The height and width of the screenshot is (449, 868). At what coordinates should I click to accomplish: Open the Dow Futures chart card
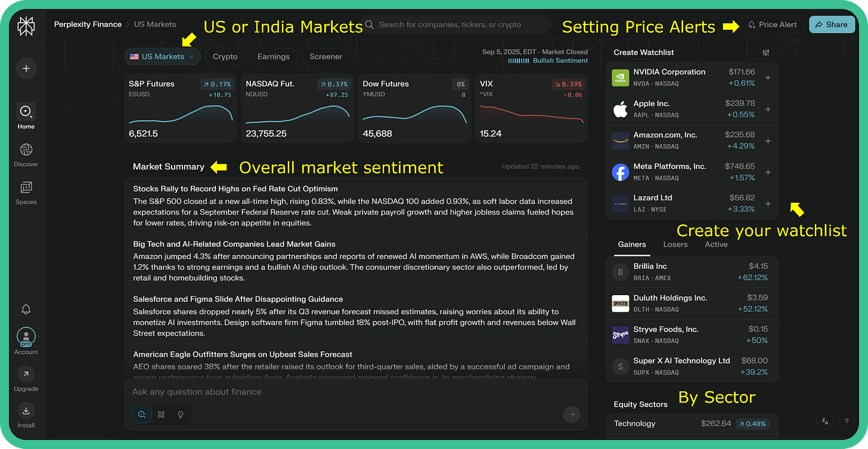click(414, 108)
